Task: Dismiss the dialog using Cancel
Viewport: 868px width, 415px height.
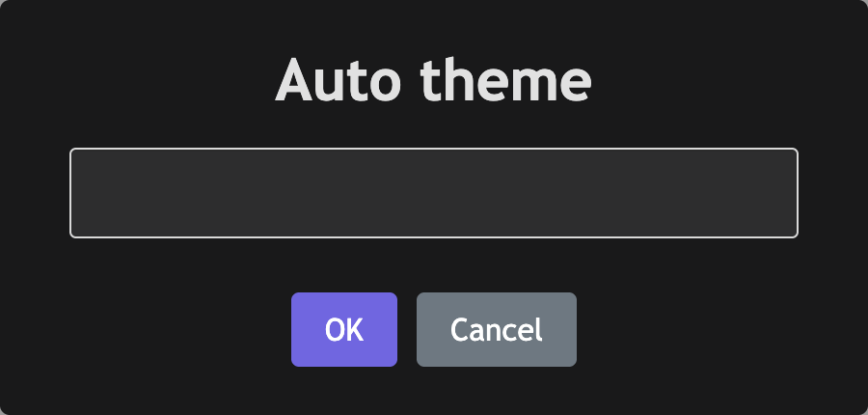Action: point(497,330)
